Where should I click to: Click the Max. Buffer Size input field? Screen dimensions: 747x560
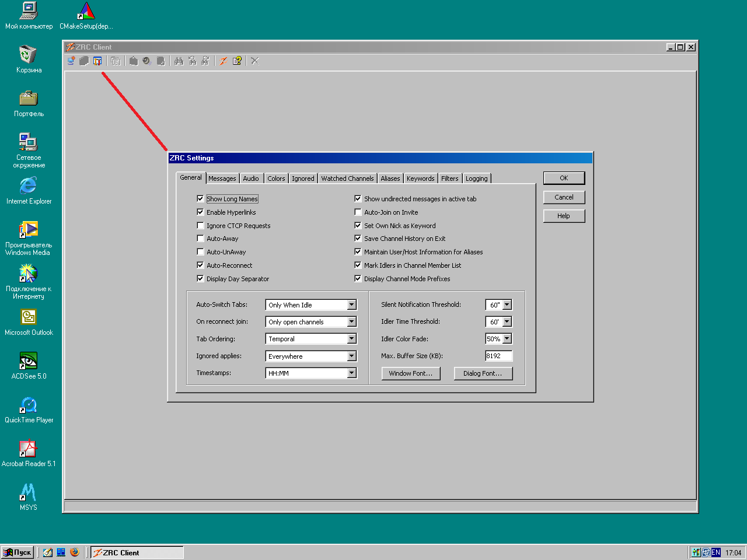498,356
